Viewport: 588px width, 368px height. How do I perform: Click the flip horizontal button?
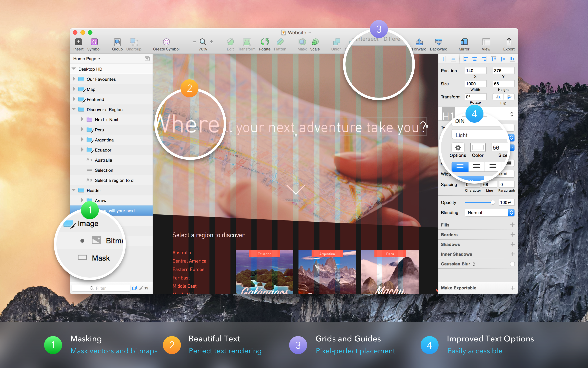[498, 97]
